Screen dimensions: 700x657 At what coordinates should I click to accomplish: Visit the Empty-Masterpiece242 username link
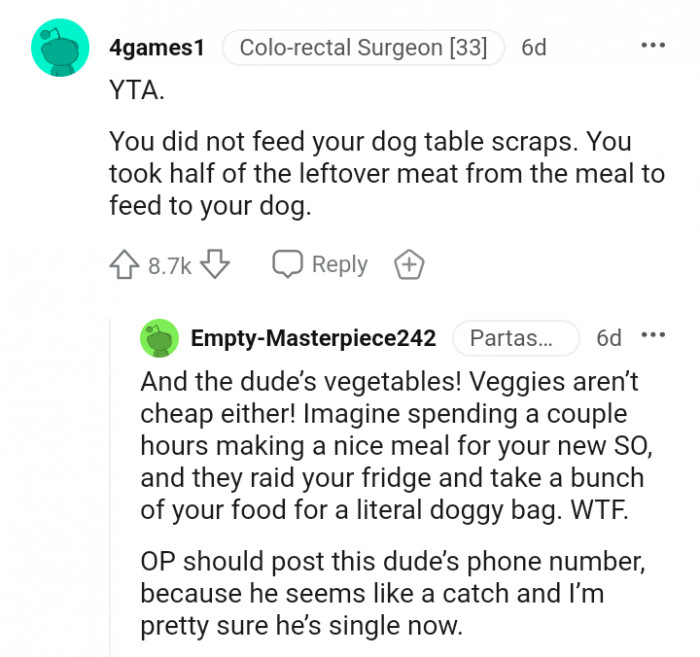313,338
